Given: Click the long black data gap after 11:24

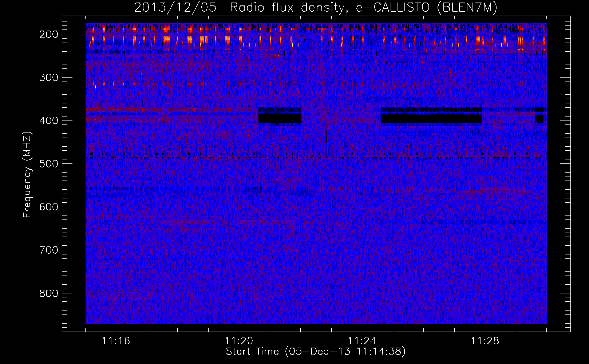Looking at the screenshot, I should pyautogui.click(x=431, y=118).
